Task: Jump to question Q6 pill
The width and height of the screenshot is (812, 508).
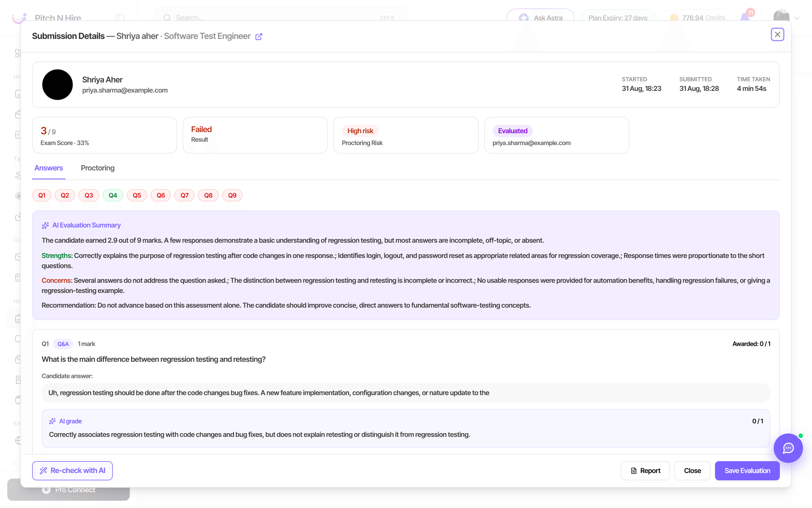Action: click(161, 195)
